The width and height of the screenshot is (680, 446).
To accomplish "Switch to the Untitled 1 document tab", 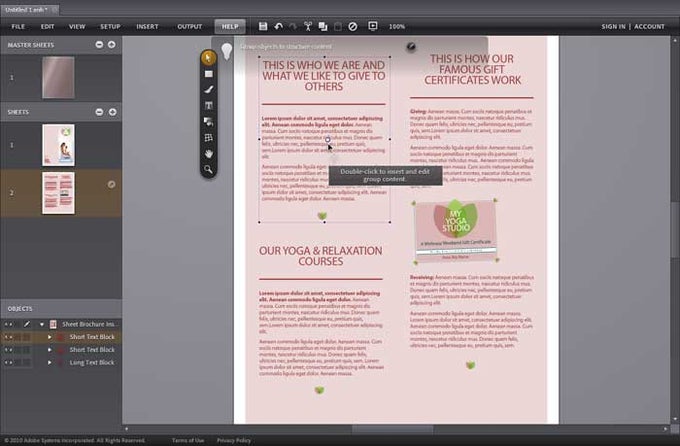I will click(x=29, y=10).
